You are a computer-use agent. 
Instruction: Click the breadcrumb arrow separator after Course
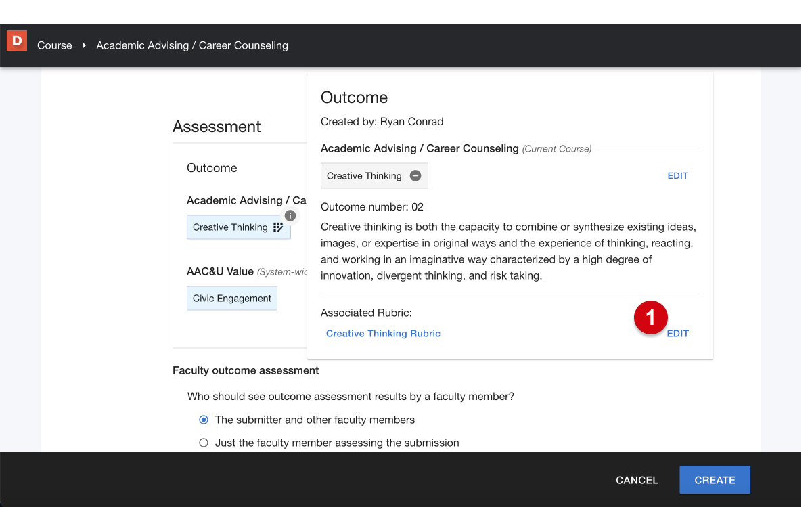(85, 45)
